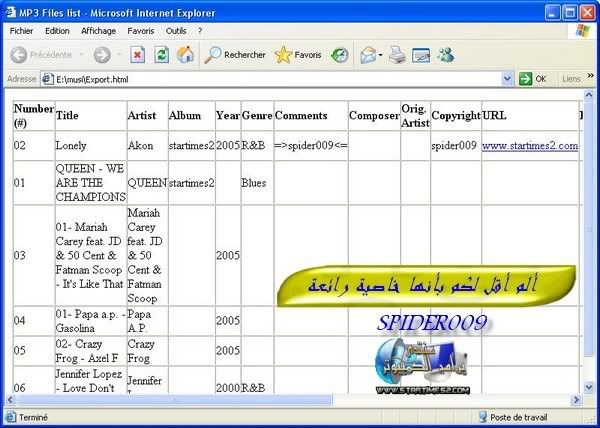
Task: Open the Fichier menu
Action: (x=21, y=31)
